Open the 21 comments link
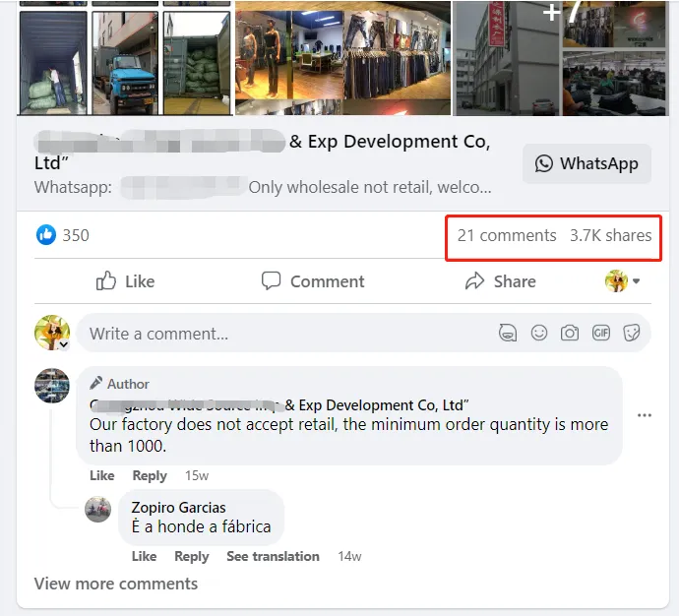Image resolution: width=679 pixels, height=616 pixels. pos(507,235)
